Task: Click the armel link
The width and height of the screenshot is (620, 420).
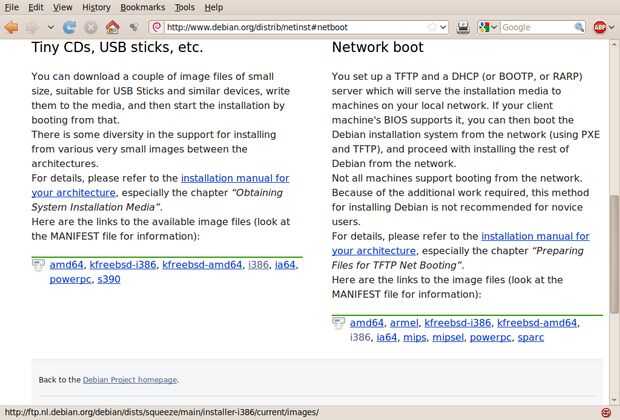Action: (404, 323)
